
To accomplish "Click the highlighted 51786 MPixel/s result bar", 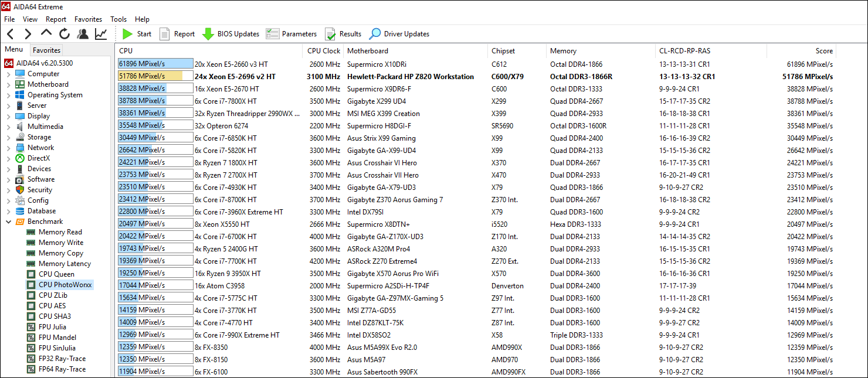I will point(155,76).
